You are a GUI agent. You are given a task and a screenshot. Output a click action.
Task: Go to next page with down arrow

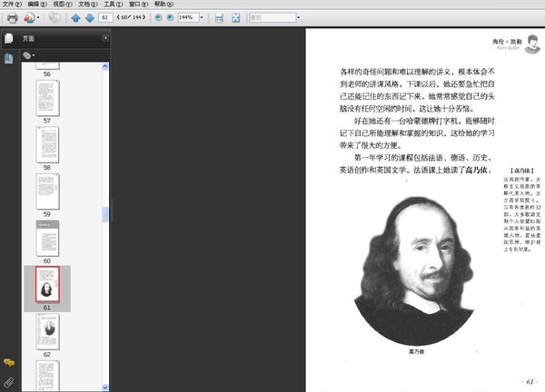click(x=89, y=17)
